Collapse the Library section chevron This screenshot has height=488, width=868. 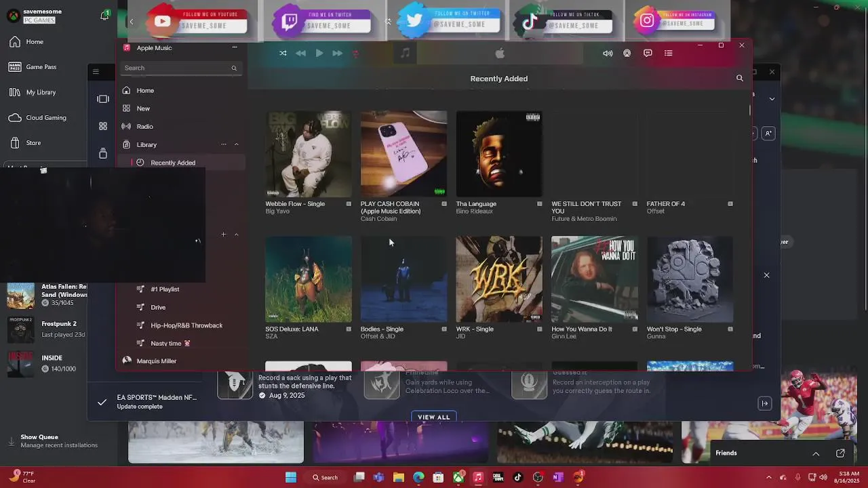point(237,144)
